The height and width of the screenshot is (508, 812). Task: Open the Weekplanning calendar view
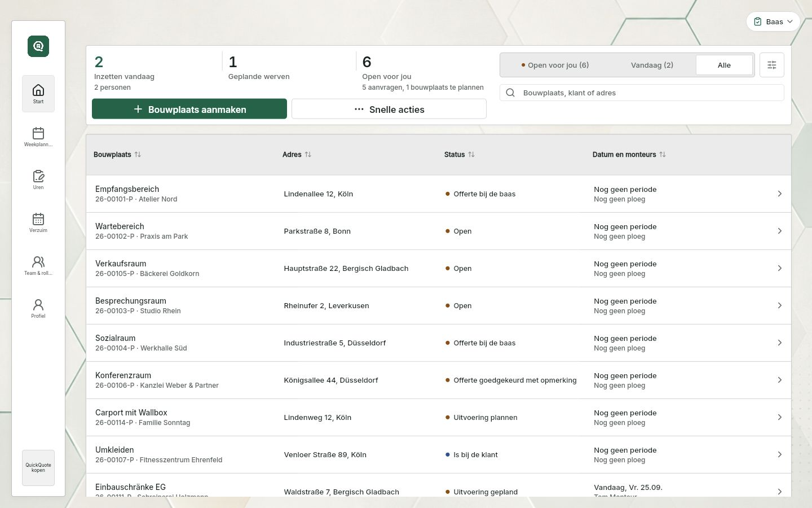point(38,137)
